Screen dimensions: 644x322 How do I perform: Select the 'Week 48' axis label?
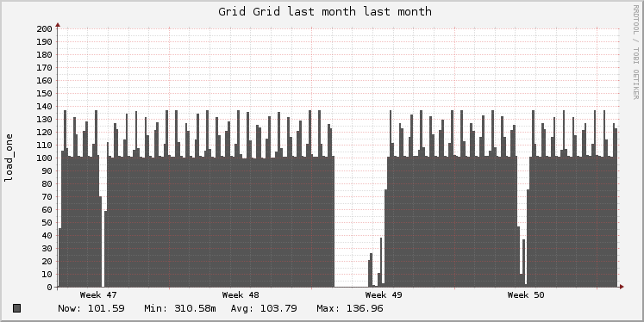pyautogui.click(x=241, y=295)
